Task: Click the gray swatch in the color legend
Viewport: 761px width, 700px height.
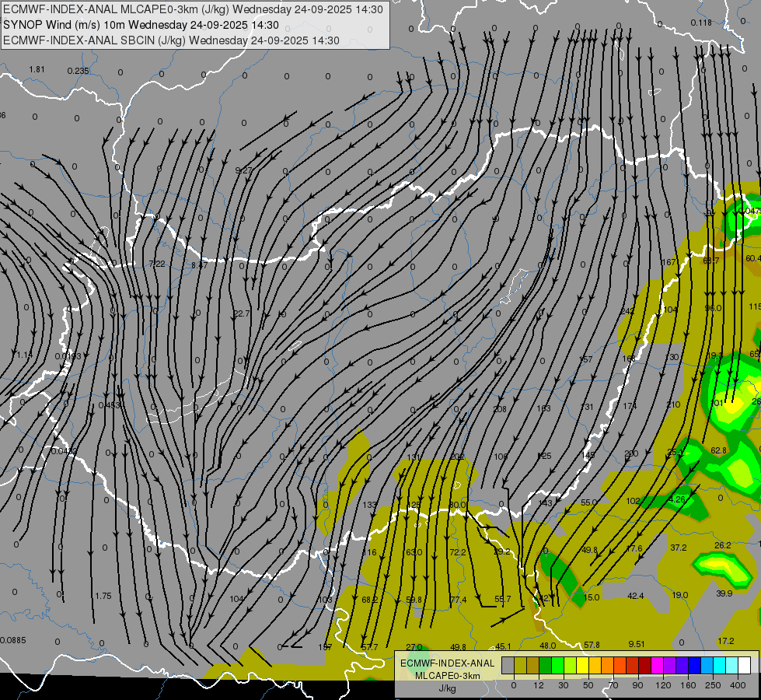Action: coord(508,665)
